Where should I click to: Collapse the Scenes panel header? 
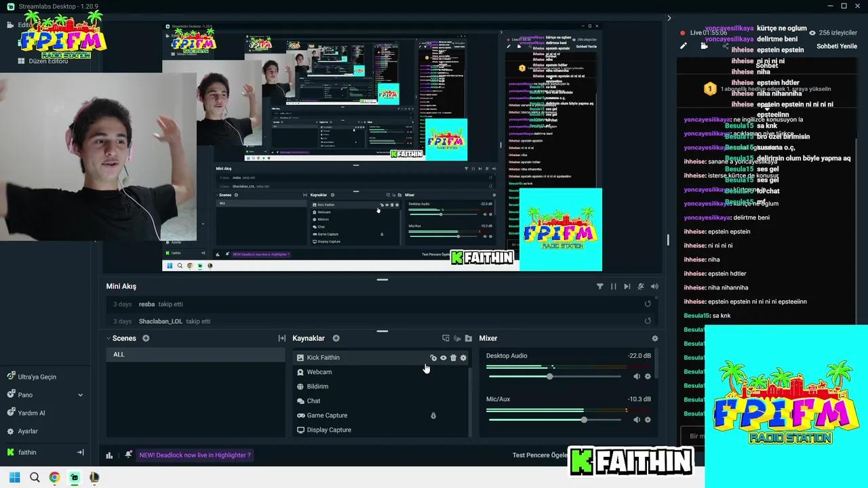point(108,338)
